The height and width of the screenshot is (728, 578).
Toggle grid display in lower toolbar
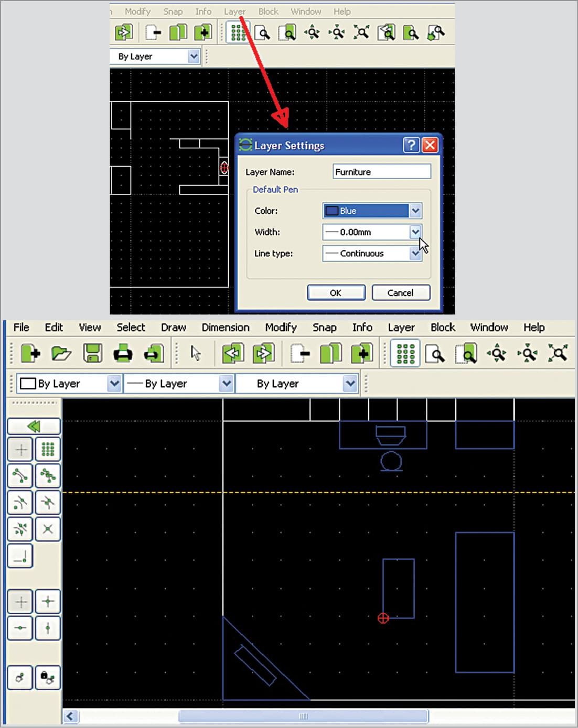tap(405, 353)
